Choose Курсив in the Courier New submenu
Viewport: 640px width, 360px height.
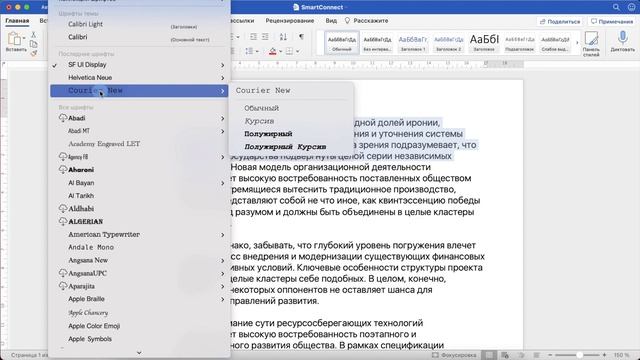[259, 121]
